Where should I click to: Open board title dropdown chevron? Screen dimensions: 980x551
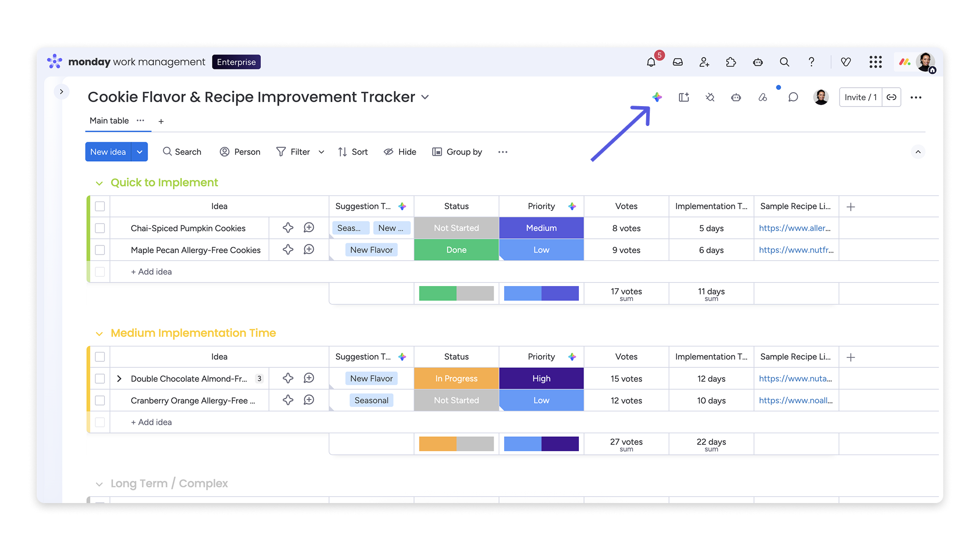pyautogui.click(x=425, y=97)
